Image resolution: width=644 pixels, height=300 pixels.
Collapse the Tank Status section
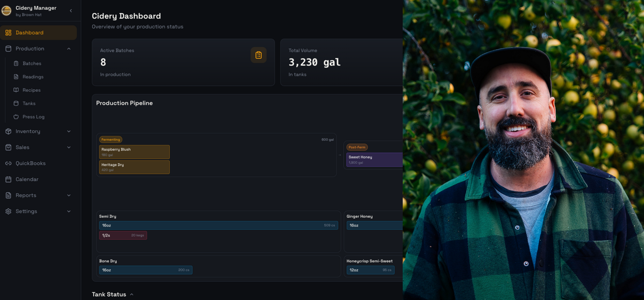point(132,294)
